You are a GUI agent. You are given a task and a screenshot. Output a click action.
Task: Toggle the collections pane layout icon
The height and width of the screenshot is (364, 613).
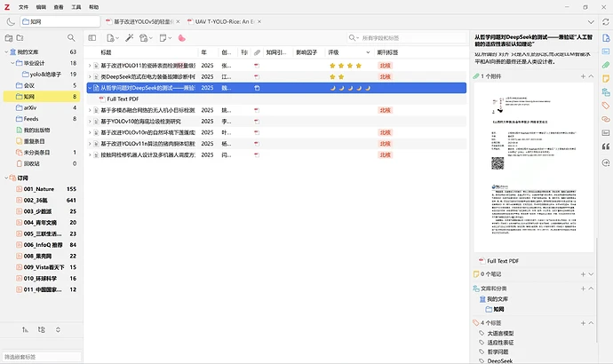coord(92,38)
